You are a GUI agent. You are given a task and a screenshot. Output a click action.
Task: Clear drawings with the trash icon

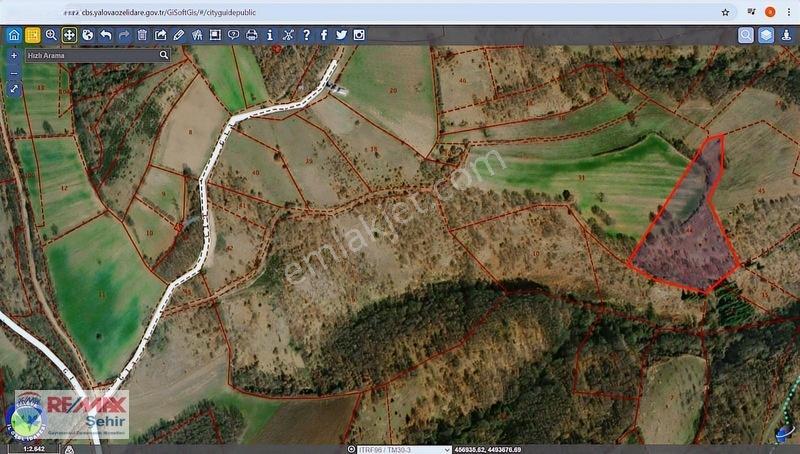click(142, 35)
